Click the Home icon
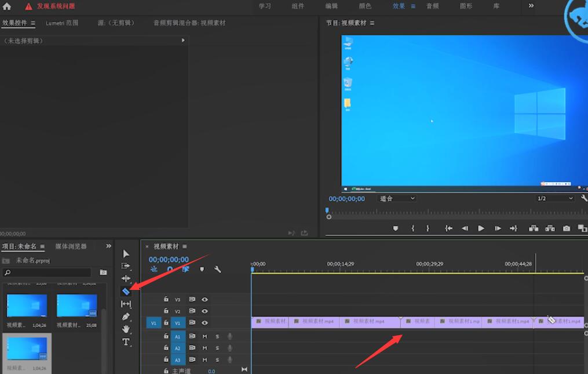Image resolution: width=588 pixels, height=374 pixels. pos(7,6)
